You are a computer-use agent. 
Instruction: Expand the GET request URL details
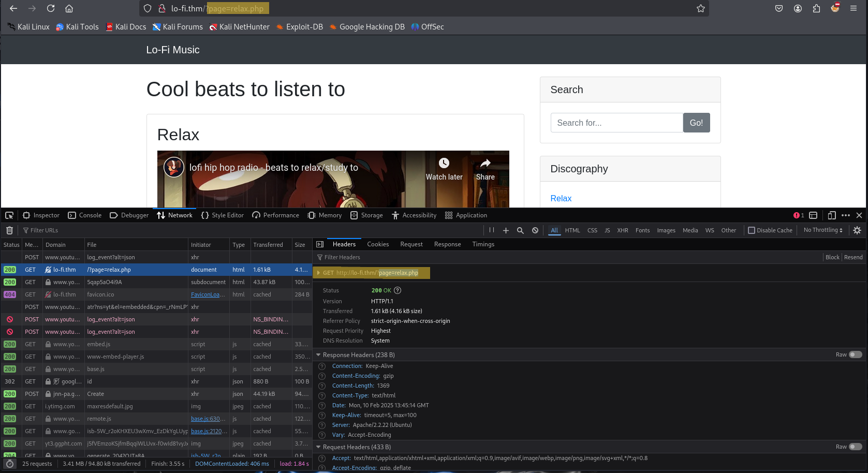coord(318,273)
